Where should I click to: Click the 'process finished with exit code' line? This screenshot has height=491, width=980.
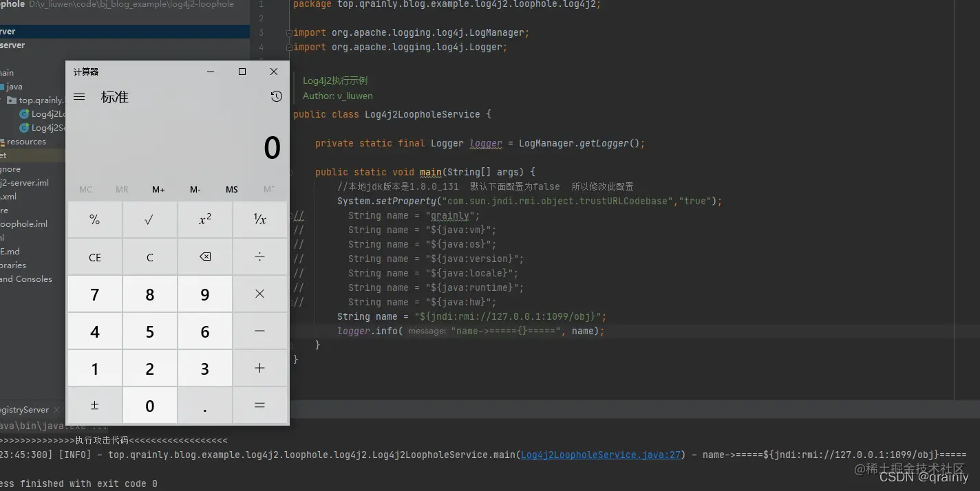point(78,483)
